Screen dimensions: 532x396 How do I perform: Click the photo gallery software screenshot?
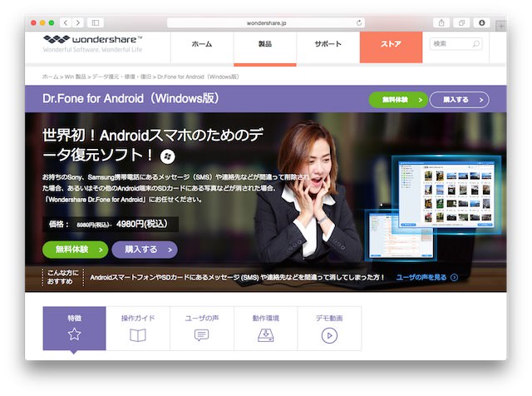(x=446, y=195)
